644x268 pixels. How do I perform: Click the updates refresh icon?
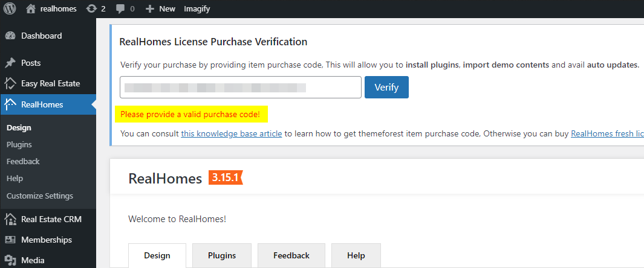pyautogui.click(x=91, y=8)
